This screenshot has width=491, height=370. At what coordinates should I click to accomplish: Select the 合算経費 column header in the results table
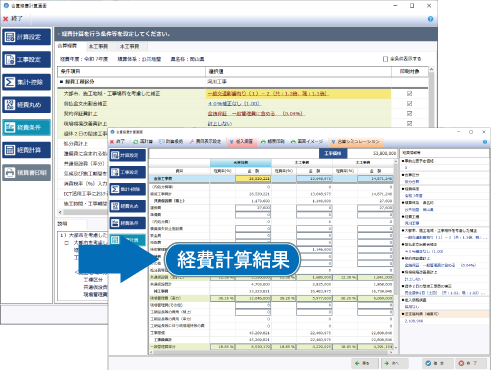(x=240, y=163)
